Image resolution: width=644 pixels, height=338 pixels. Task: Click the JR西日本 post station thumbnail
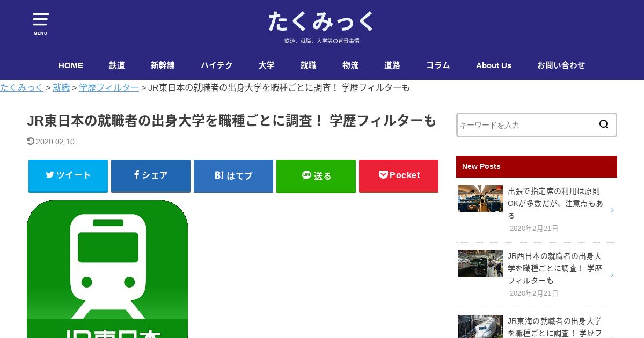480,263
